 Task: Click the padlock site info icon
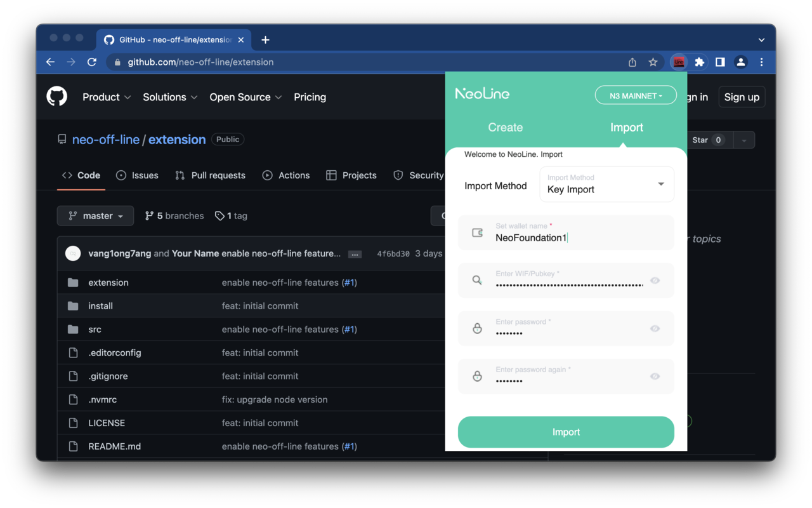coord(117,62)
